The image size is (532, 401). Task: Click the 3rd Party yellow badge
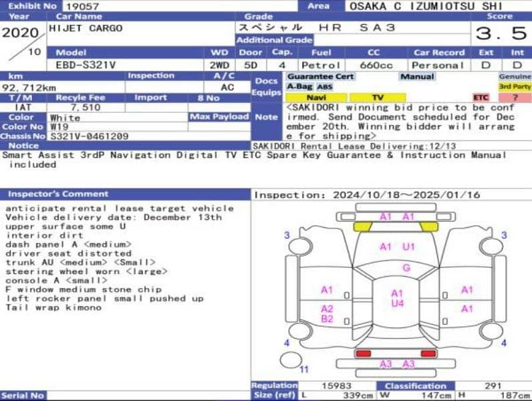click(x=515, y=87)
